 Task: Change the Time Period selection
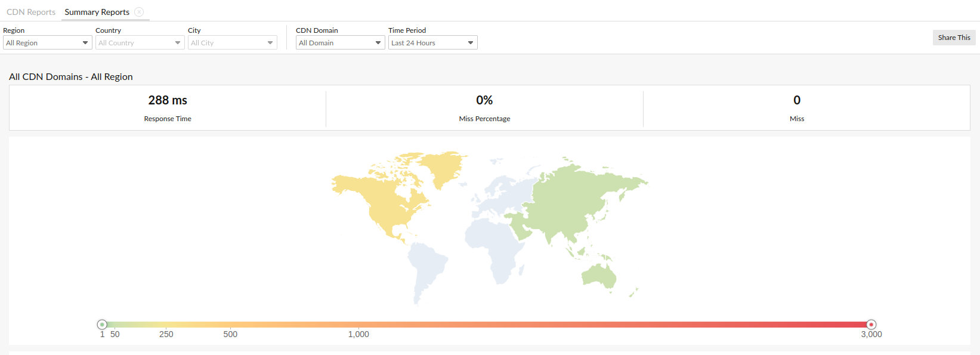[432, 43]
